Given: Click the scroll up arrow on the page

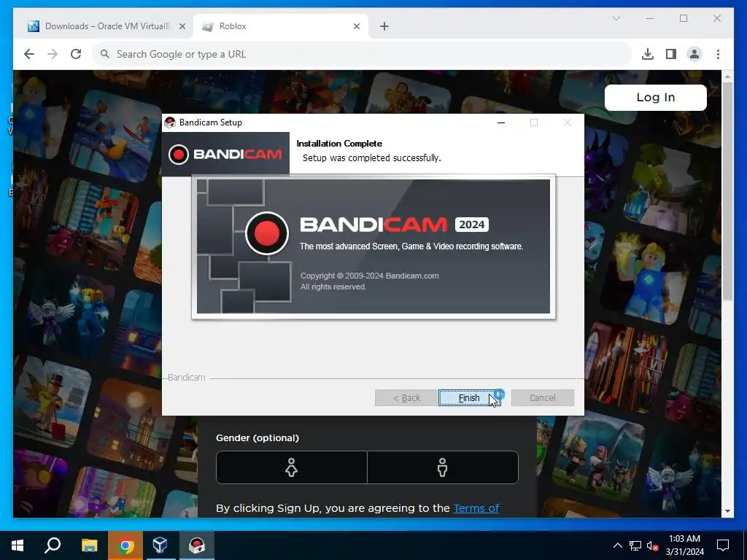Looking at the screenshot, I should 727,76.
